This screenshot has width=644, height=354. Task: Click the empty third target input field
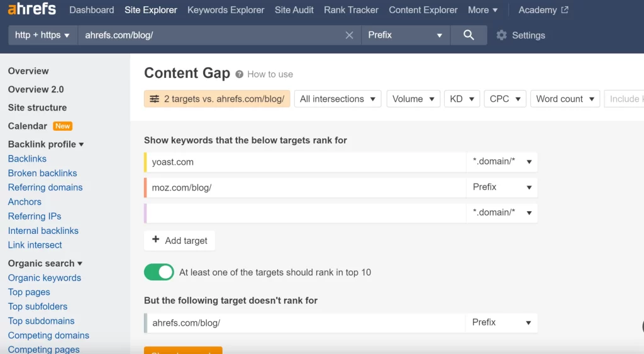306,213
